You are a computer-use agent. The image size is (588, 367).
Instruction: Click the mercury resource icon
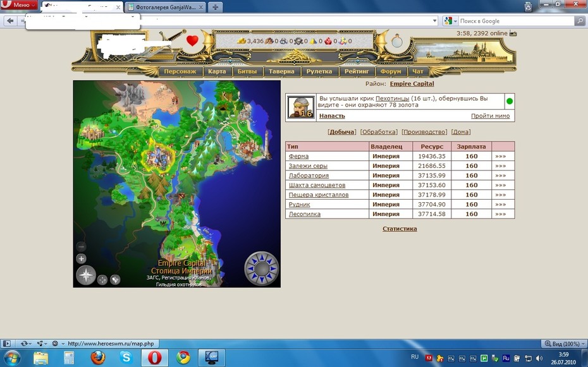click(298, 41)
